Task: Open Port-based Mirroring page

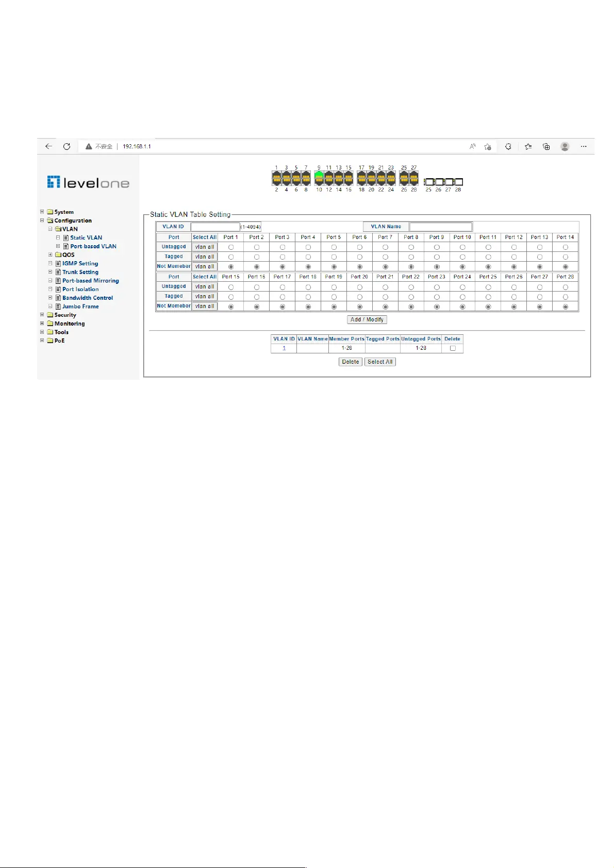Action: pos(91,281)
